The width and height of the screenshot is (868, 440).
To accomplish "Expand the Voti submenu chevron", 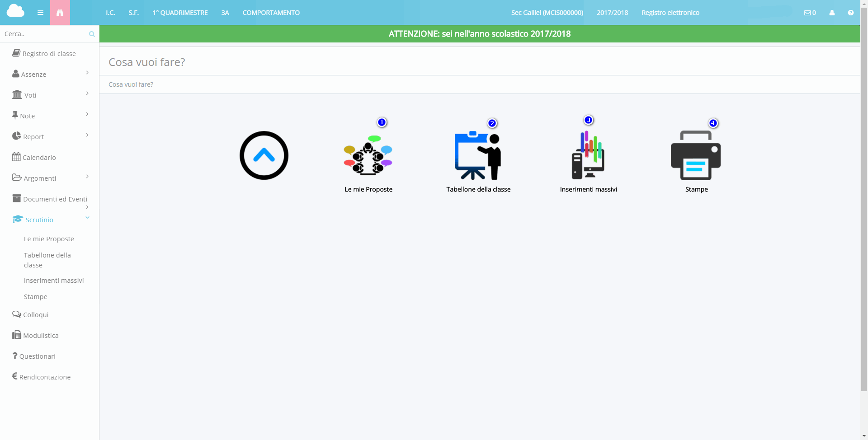I will (x=87, y=94).
